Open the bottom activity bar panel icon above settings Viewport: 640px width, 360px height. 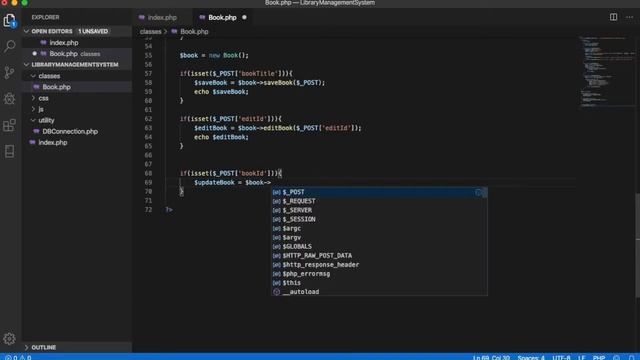coord(9,151)
